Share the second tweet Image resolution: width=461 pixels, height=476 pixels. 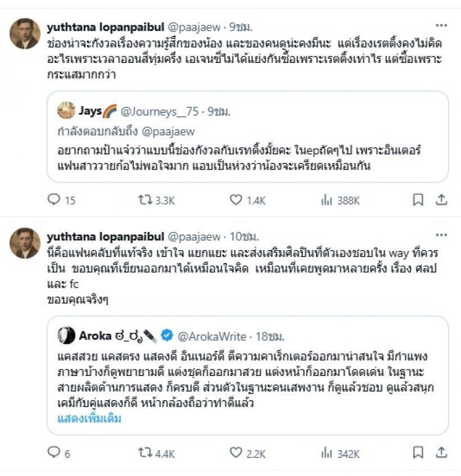pos(442,453)
